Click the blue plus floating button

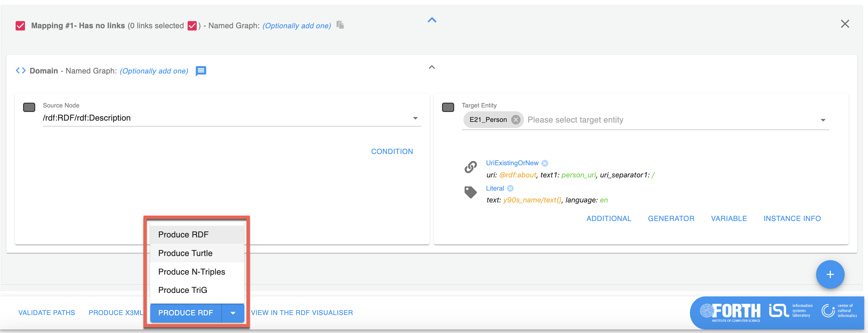point(830,274)
